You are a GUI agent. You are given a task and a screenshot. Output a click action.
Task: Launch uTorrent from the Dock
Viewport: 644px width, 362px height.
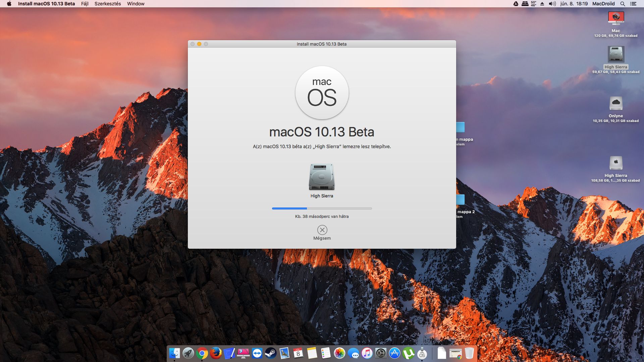(408, 353)
